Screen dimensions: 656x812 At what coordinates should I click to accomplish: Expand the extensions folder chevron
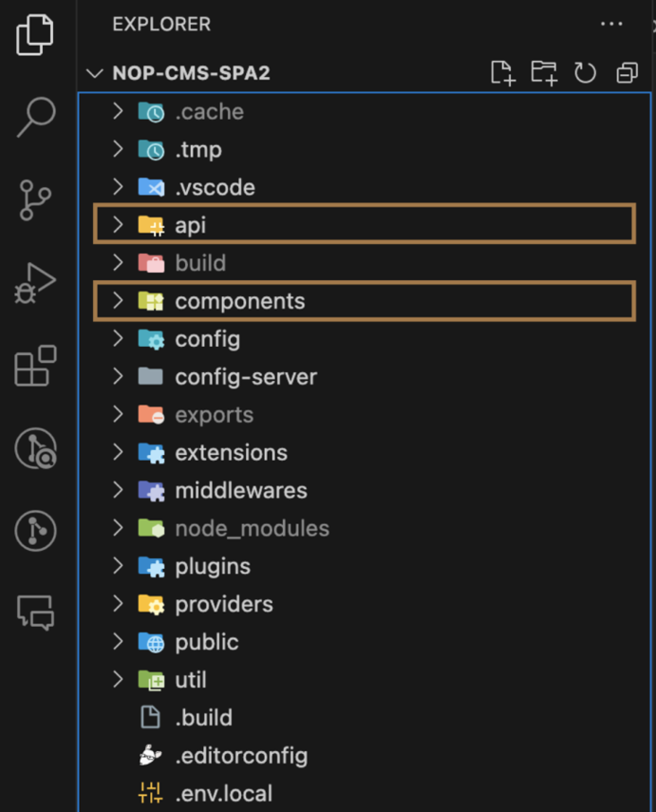point(118,451)
